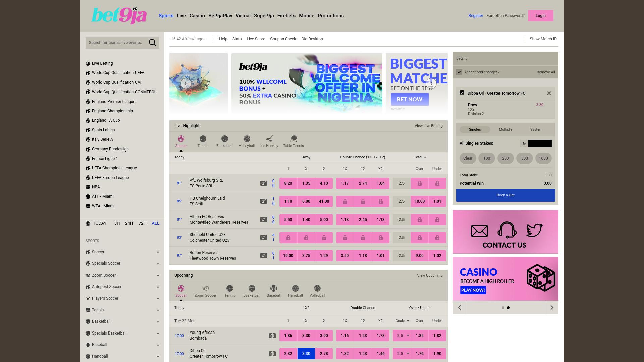
Task: Toggle Accept odd changes checkbox
Action: [459, 72]
